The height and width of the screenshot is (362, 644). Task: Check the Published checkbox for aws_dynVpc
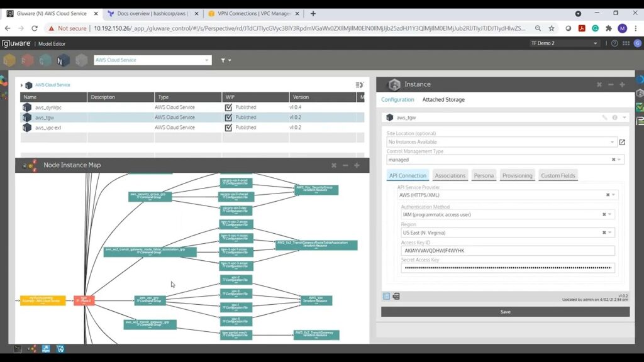(x=229, y=107)
